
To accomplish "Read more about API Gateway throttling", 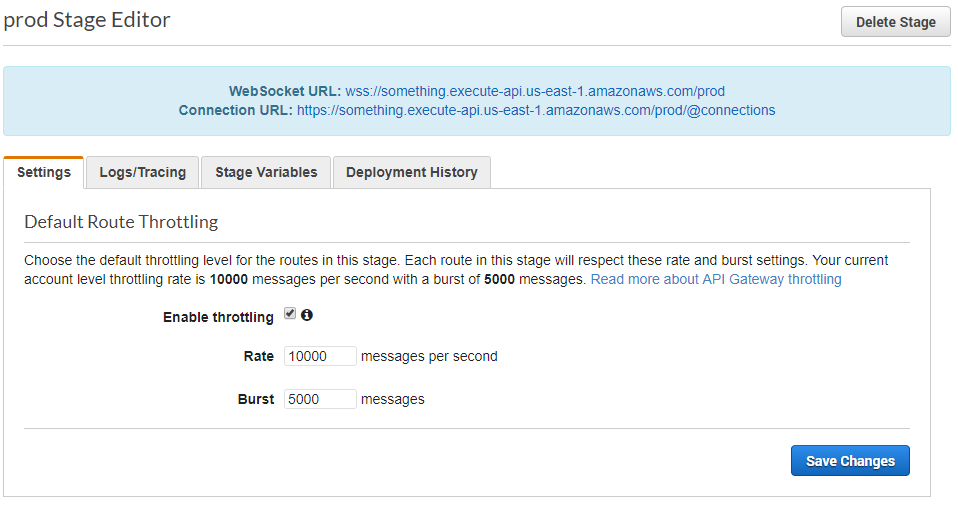I will tap(716, 279).
